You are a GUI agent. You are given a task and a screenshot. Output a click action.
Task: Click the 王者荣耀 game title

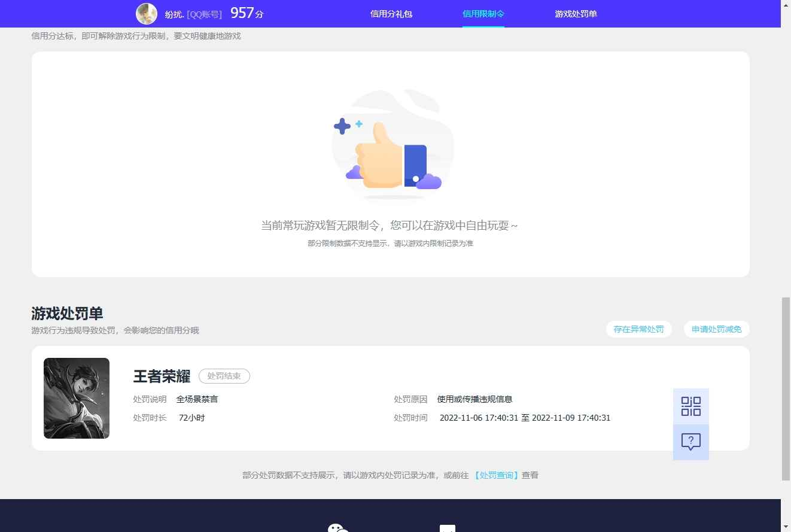(162, 376)
